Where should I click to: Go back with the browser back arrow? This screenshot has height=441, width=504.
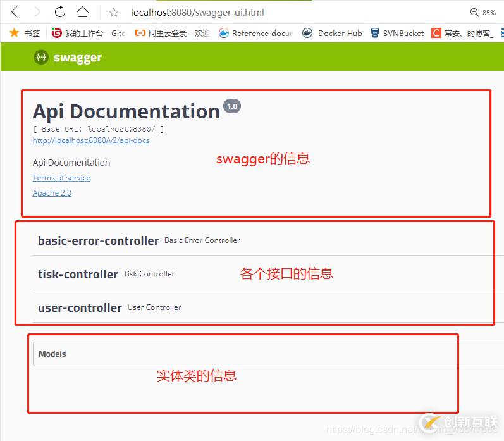15,12
